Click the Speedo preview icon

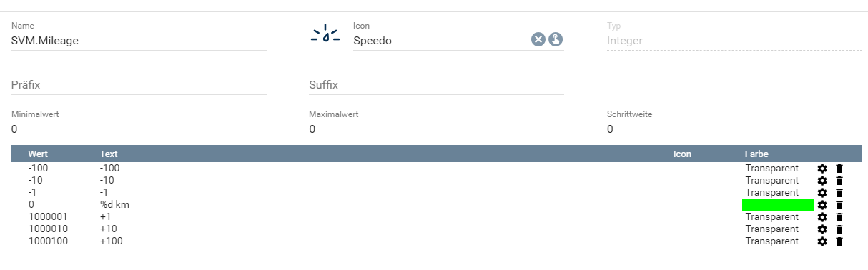tap(325, 34)
